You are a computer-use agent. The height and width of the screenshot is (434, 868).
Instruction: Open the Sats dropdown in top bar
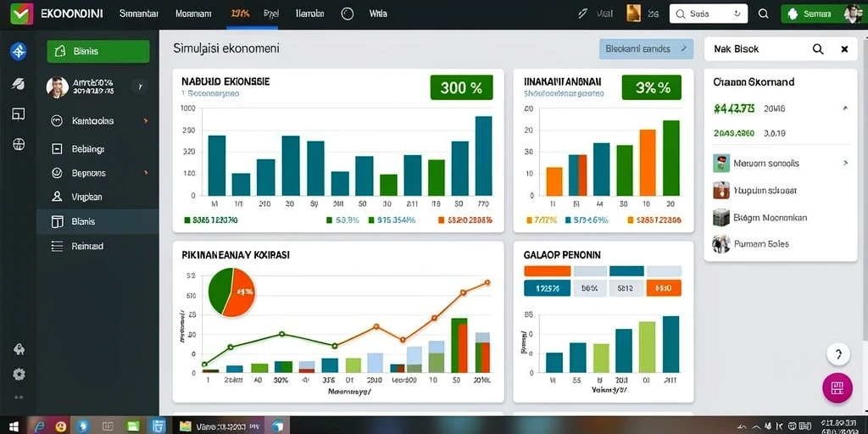pos(709,14)
